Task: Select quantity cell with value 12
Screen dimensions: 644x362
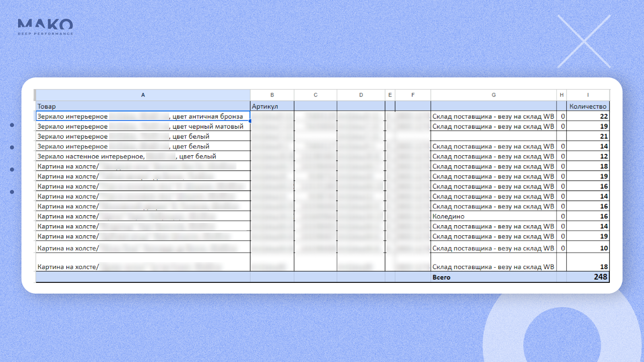Action: (x=588, y=156)
